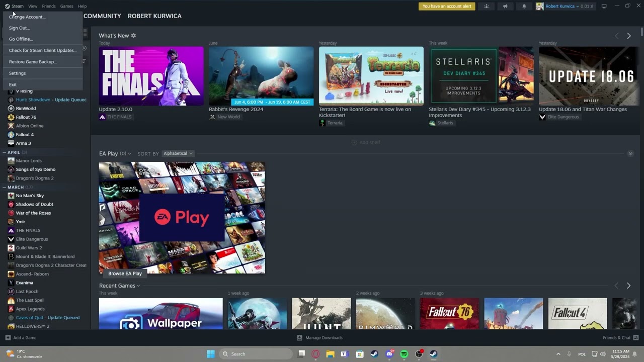Open the Games menu
Image resolution: width=644 pixels, height=362 pixels.
point(66,6)
